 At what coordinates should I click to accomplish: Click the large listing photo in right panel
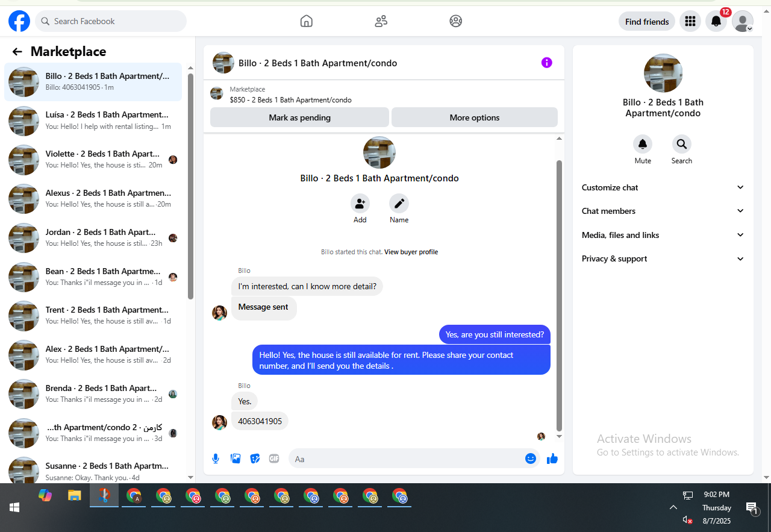(x=663, y=73)
